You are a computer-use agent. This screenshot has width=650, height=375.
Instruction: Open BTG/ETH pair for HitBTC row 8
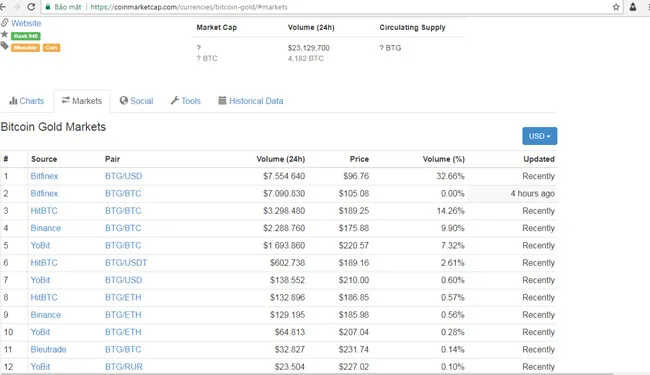click(x=123, y=298)
